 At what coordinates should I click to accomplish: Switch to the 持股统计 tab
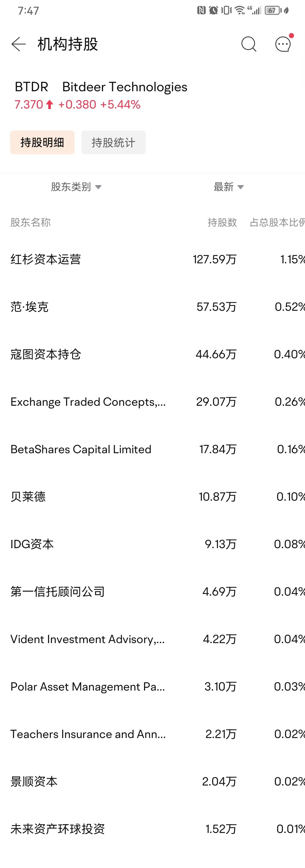click(113, 142)
